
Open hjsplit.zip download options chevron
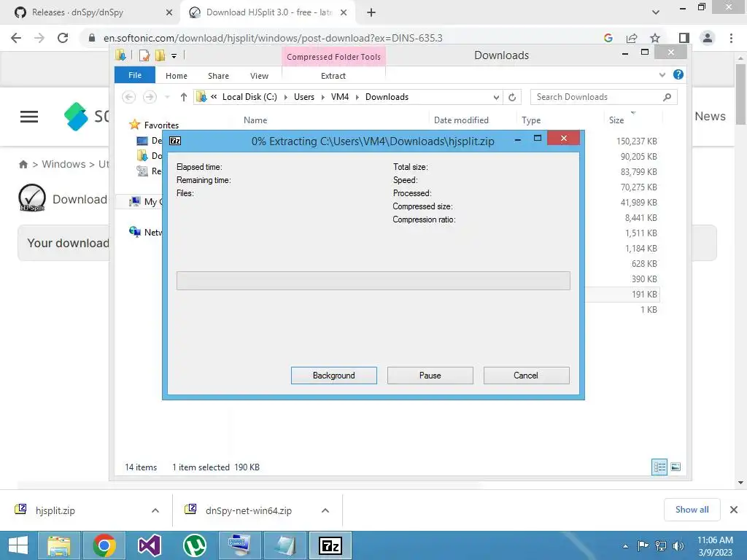155,510
